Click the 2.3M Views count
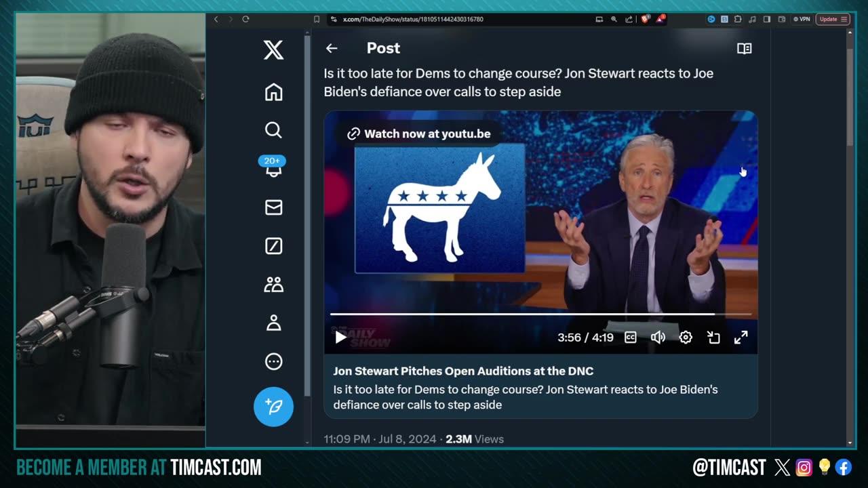This screenshot has width=868, height=488. tap(475, 439)
